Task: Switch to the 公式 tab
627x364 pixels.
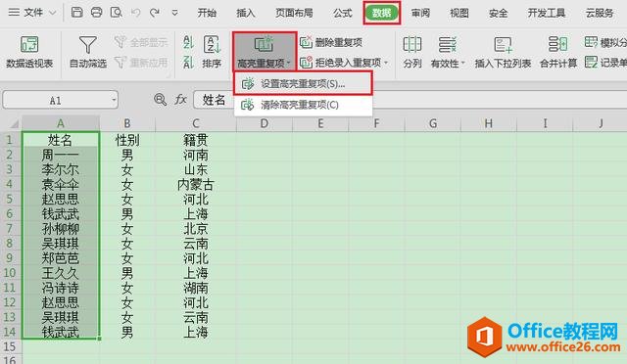Action: (343, 13)
